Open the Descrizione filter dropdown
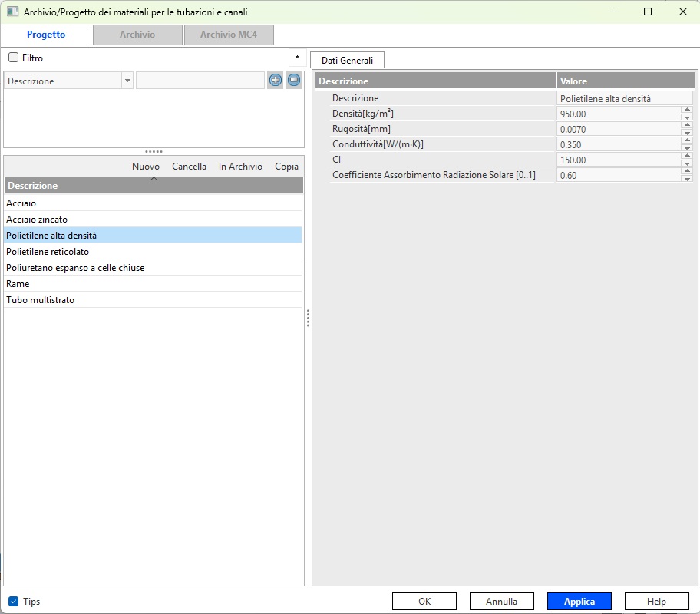700x614 pixels. (x=127, y=81)
